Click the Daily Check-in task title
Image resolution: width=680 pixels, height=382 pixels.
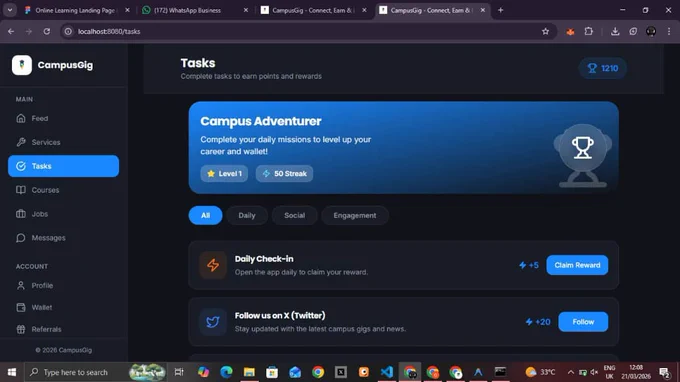point(264,259)
